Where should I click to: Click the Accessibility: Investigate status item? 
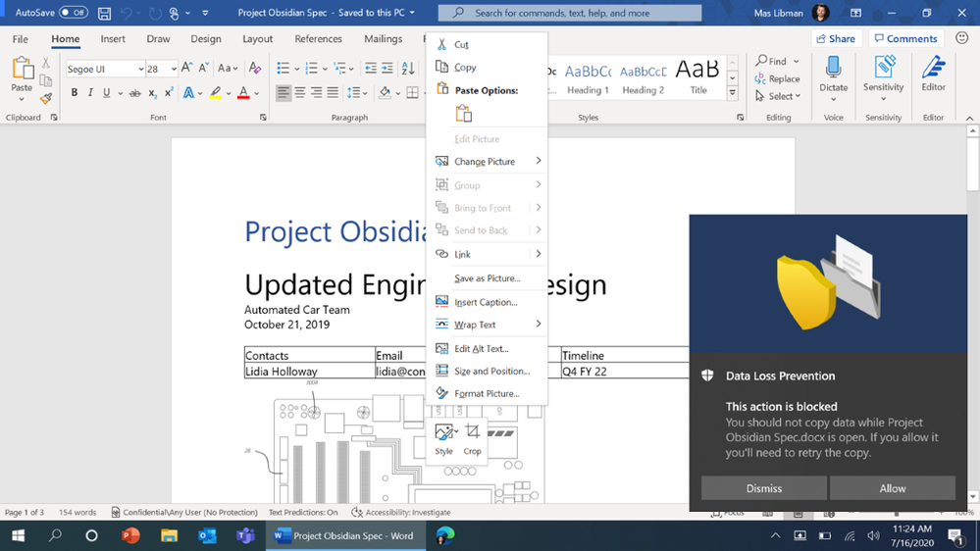coord(400,512)
